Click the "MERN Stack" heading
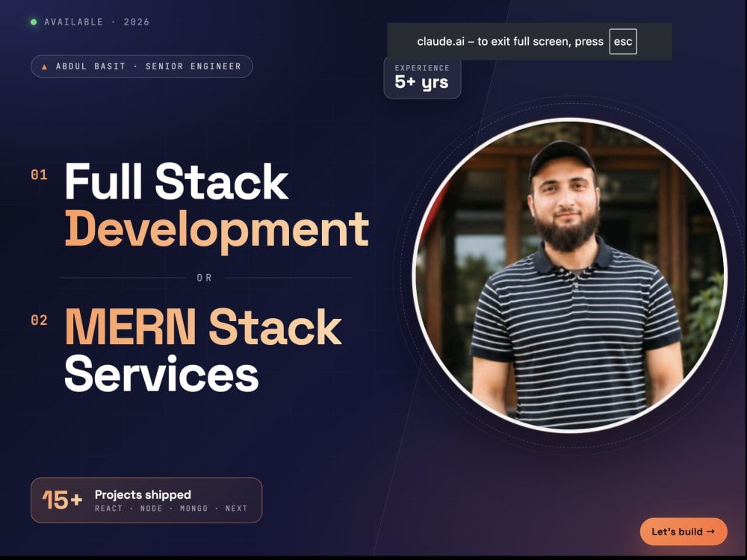The width and height of the screenshot is (747, 560). click(x=203, y=327)
